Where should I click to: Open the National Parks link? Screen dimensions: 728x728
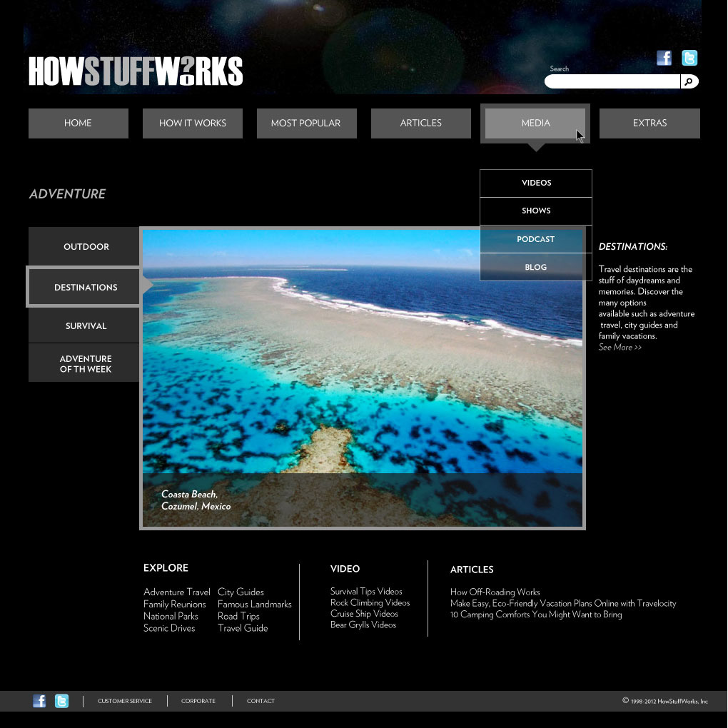[171, 616]
